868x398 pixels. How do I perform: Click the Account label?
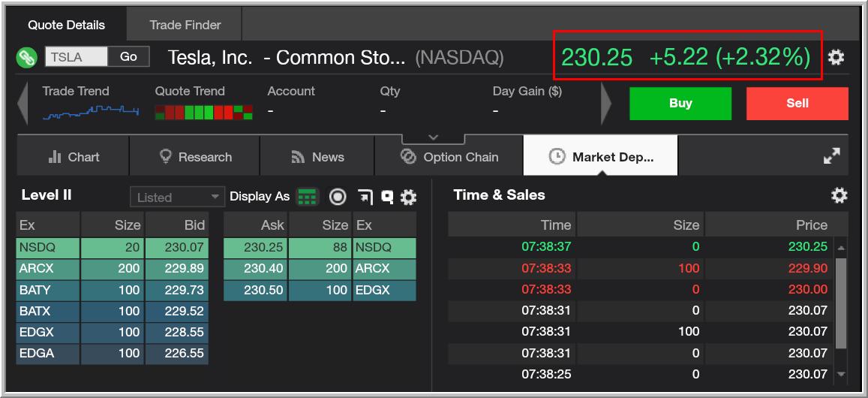point(291,92)
